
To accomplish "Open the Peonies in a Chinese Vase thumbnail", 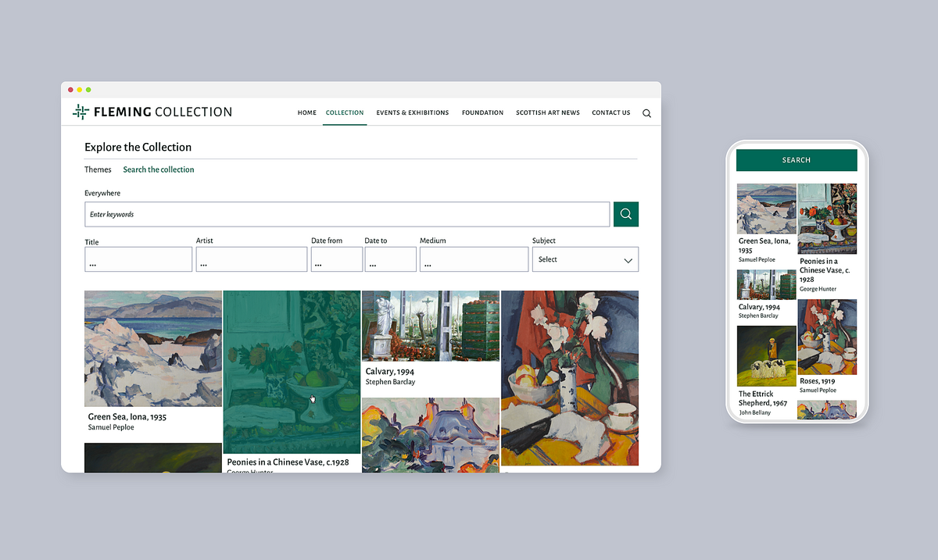I will click(x=291, y=373).
